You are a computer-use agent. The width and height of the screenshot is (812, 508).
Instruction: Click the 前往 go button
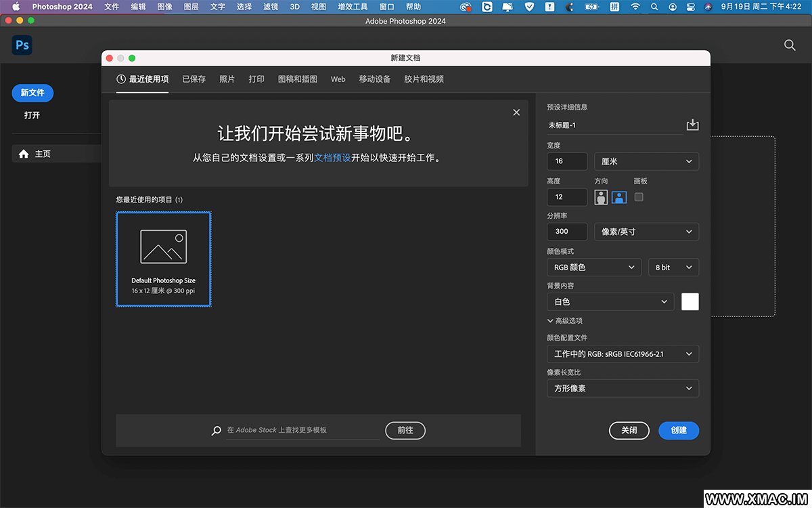coord(405,430)
